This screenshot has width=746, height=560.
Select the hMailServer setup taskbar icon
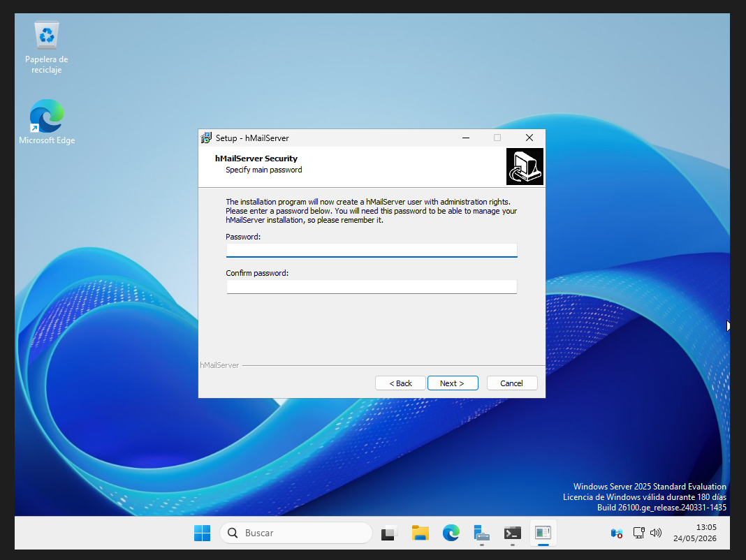543,533
